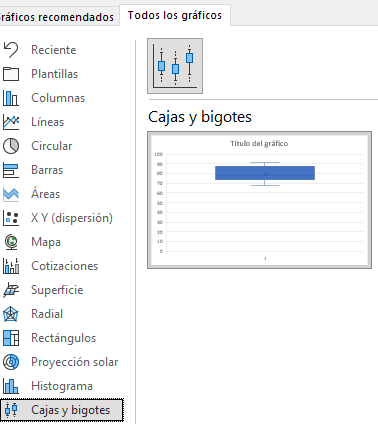Choose Rectángulos chart type

pos(64,338)
